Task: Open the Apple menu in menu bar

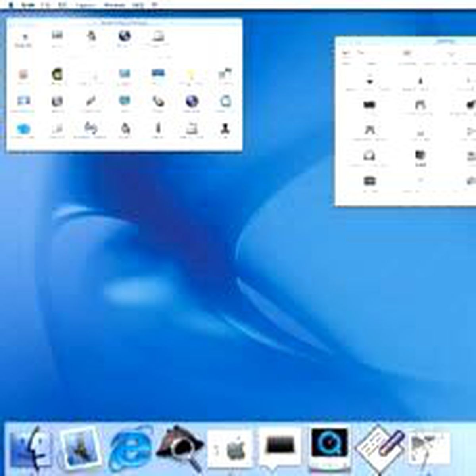Action: 11,5
